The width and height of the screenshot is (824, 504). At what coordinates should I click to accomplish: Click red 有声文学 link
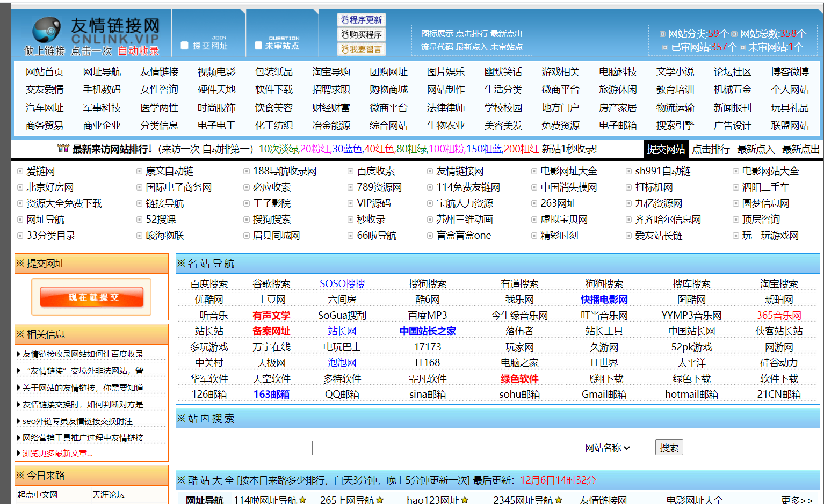click(271, 316)
